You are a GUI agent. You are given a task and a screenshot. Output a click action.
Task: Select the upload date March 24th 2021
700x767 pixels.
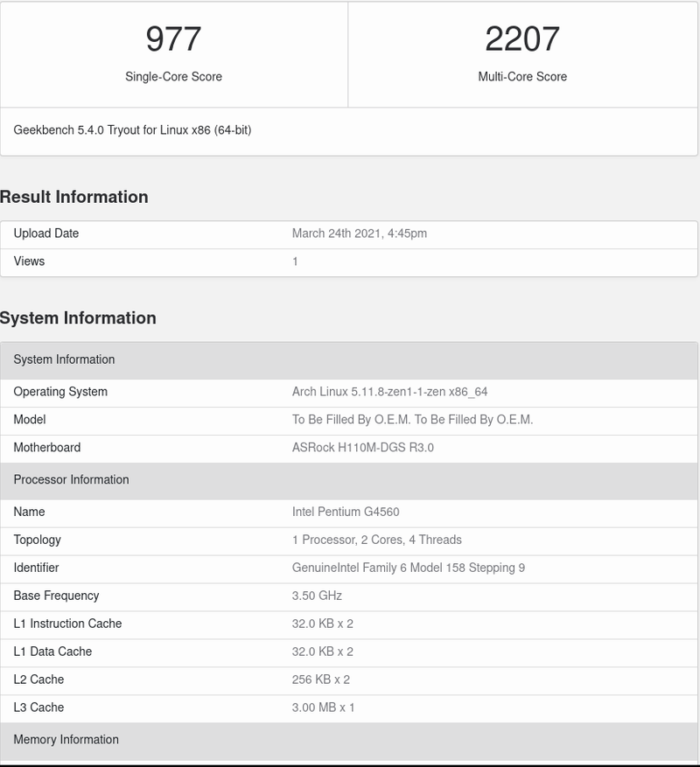[x=359, y=234]
